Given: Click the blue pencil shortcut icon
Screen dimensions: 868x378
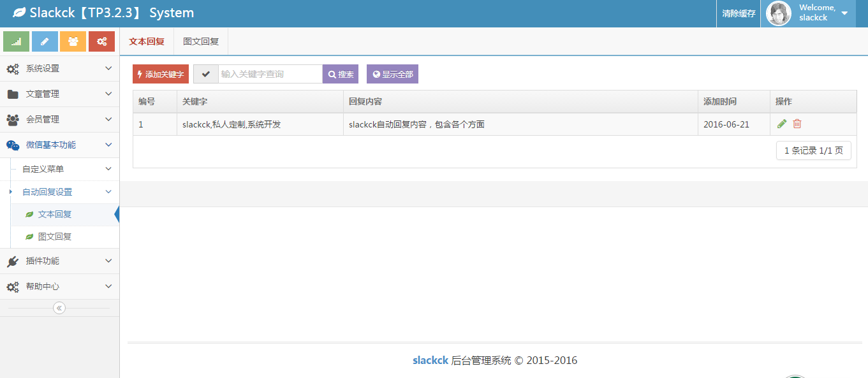Looking at the screenshot, I should [45, 41].
